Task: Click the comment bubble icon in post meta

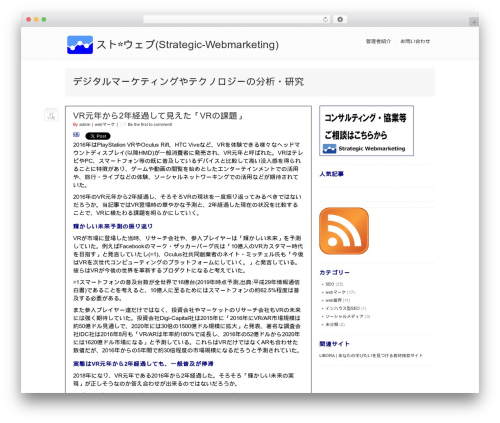Action: [x=123, y=124]
